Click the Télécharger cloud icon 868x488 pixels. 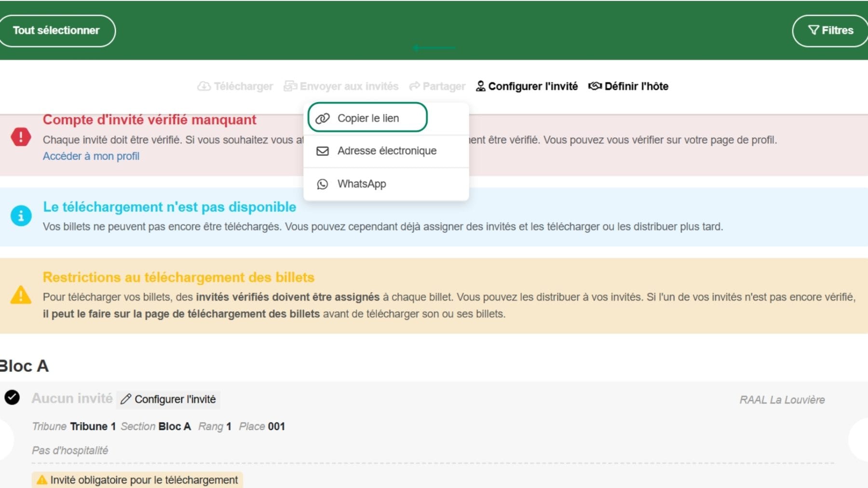click(204, 86)
